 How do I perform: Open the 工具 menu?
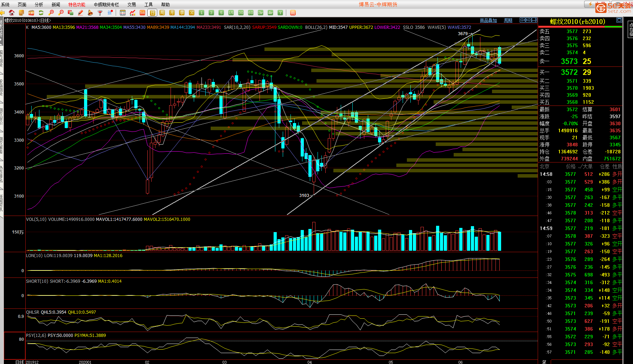coord(149,5)
